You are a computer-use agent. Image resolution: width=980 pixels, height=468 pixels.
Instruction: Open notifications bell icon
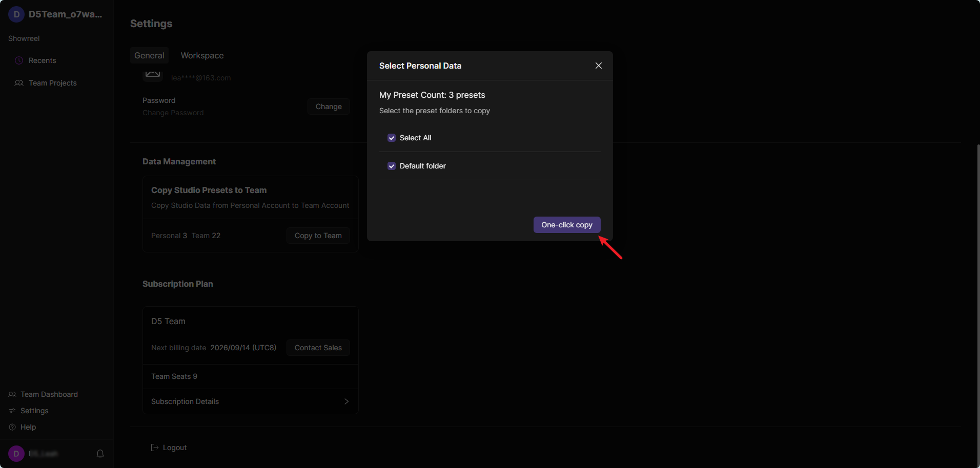tap(100, 454)
